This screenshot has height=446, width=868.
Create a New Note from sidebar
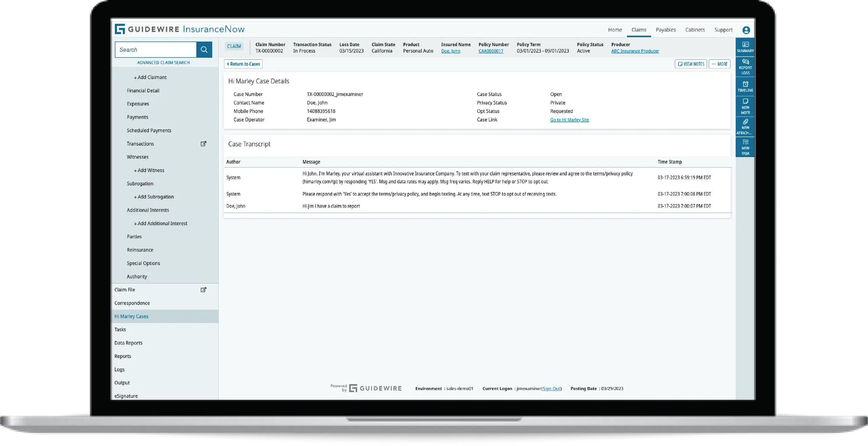[745, 106]
